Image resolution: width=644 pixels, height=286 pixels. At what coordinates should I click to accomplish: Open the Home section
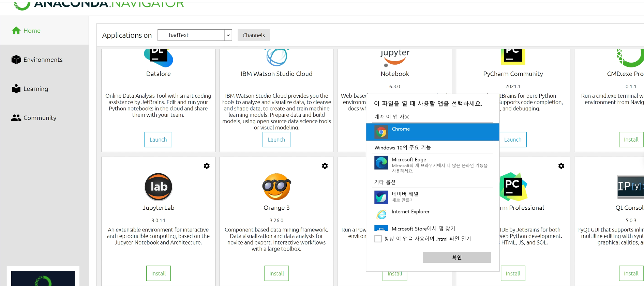[x=44, y=31]
